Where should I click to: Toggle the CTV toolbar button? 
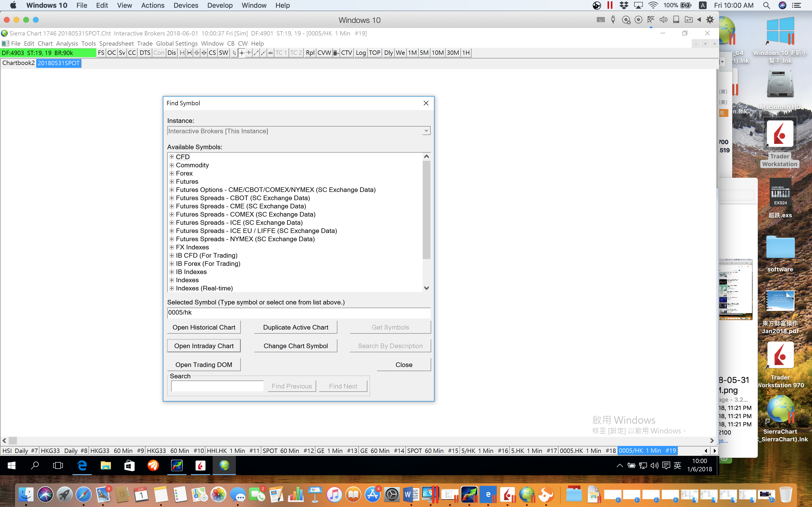[347, 53]
